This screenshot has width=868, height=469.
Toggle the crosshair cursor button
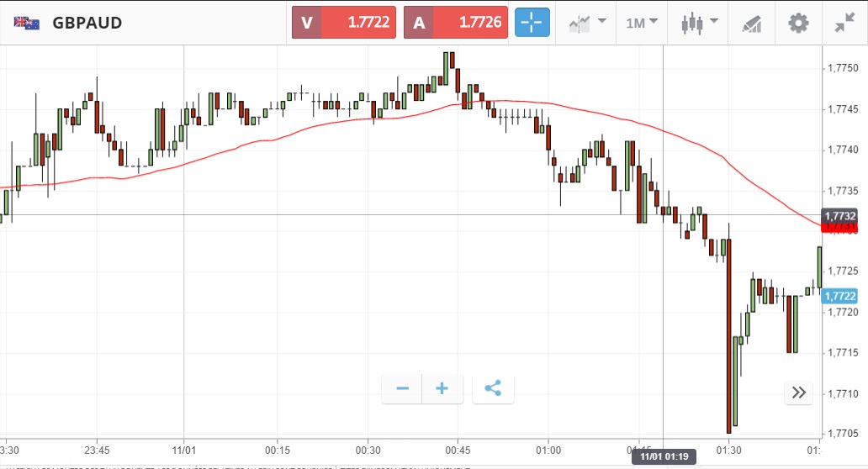coord(532,23)
